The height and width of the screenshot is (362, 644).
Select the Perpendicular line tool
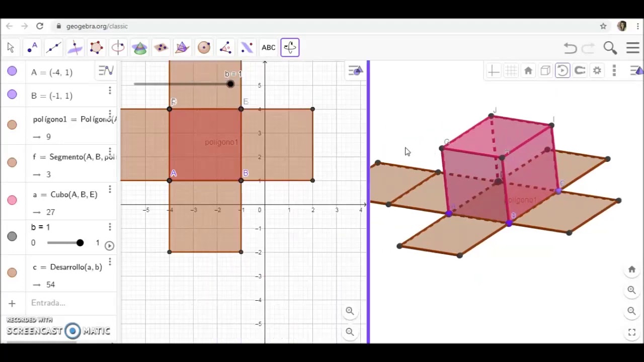(x=75, y=47)
